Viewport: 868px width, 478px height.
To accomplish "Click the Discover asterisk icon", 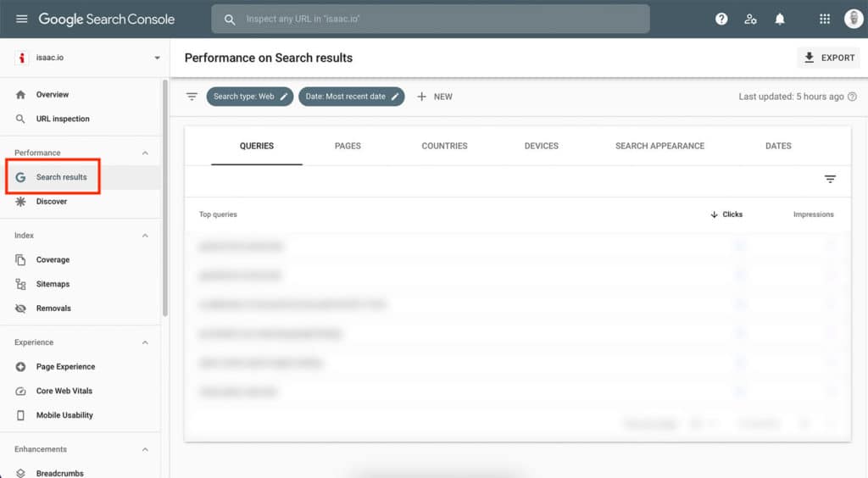I will click(20, 202).
